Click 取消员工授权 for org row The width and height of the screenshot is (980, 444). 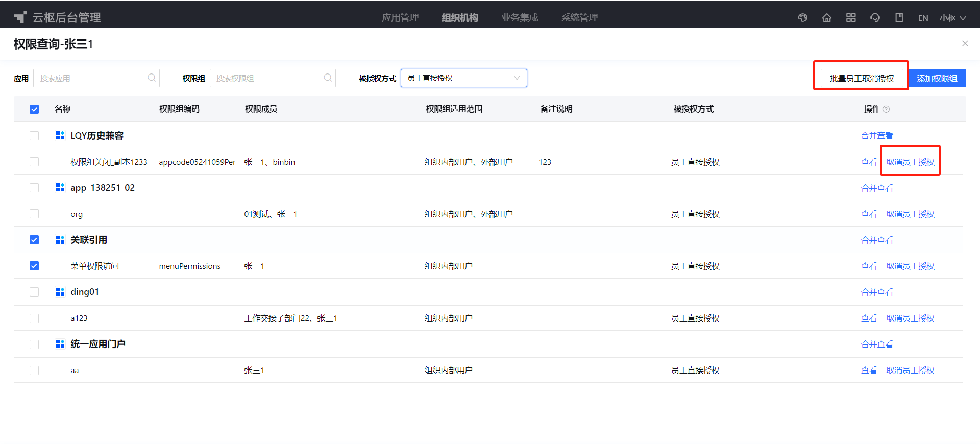click(910, 214)
